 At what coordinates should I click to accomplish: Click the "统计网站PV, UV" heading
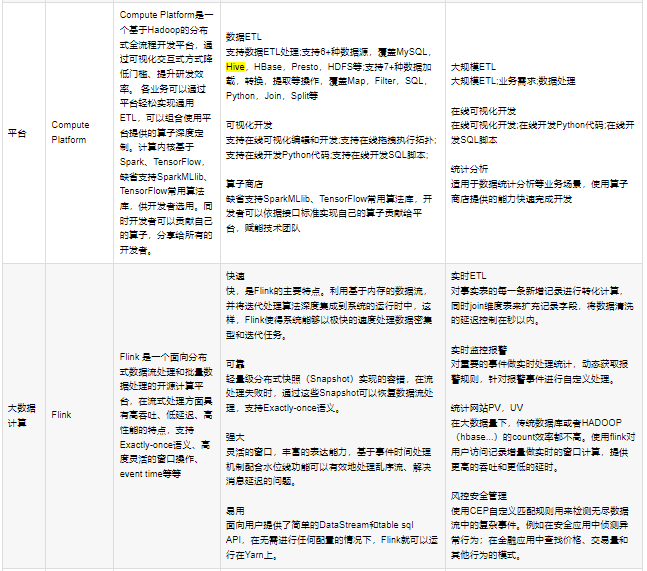click(x=487, y=408)
